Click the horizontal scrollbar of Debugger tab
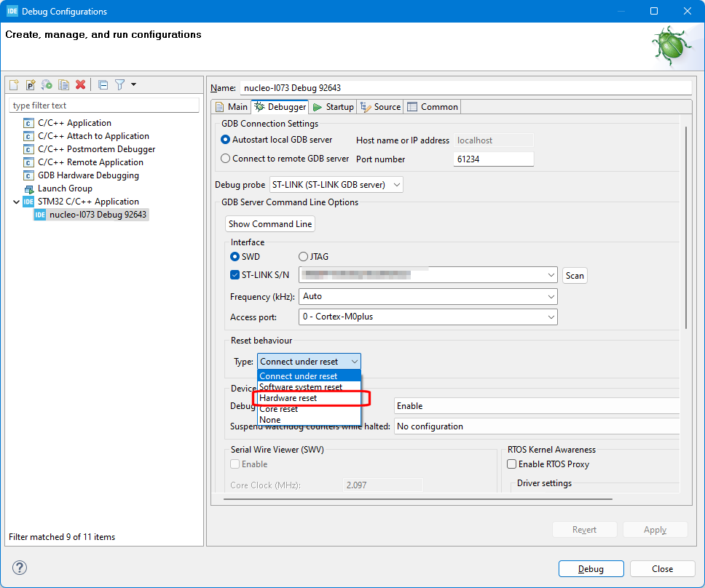The height and width of the screenshot is (588, 705). pos(418,498)
